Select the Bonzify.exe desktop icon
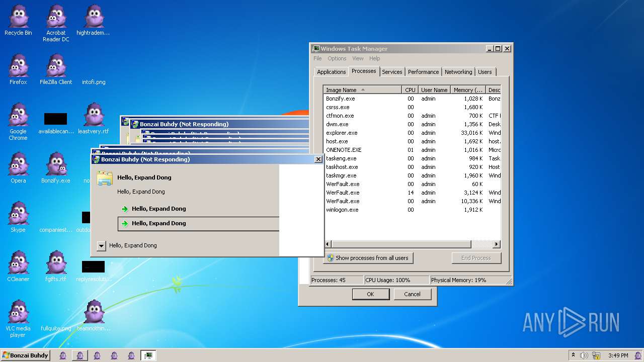 56,168
